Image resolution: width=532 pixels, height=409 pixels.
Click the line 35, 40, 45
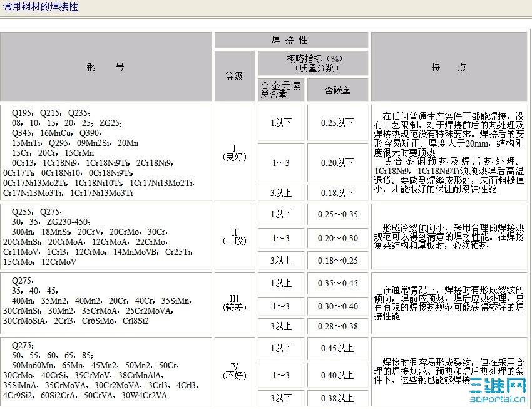coord(34,291)
